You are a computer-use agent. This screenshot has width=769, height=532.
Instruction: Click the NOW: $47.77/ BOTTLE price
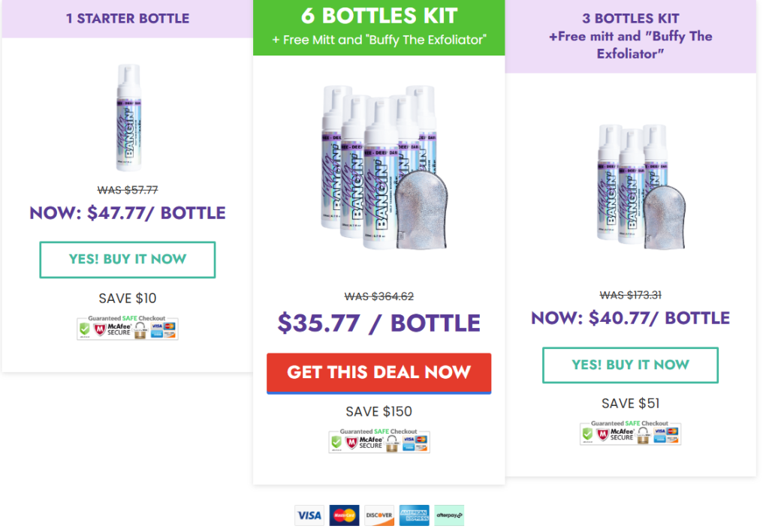point(128,213)
